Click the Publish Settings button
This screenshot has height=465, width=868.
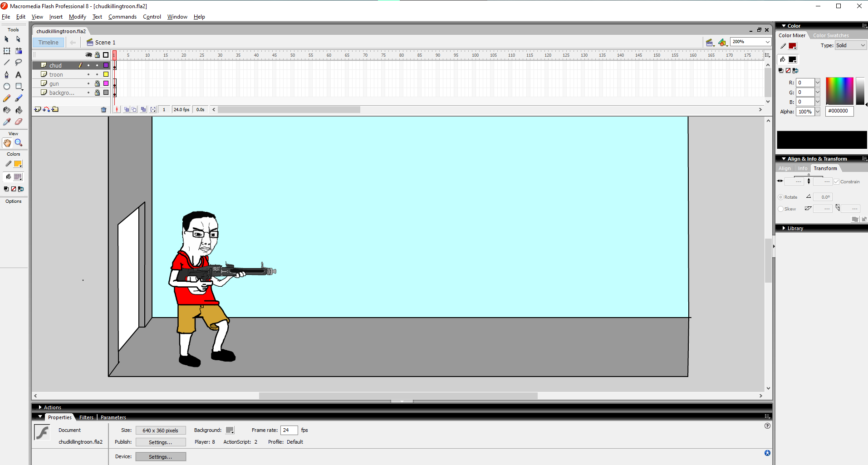[x=161, y=442]
